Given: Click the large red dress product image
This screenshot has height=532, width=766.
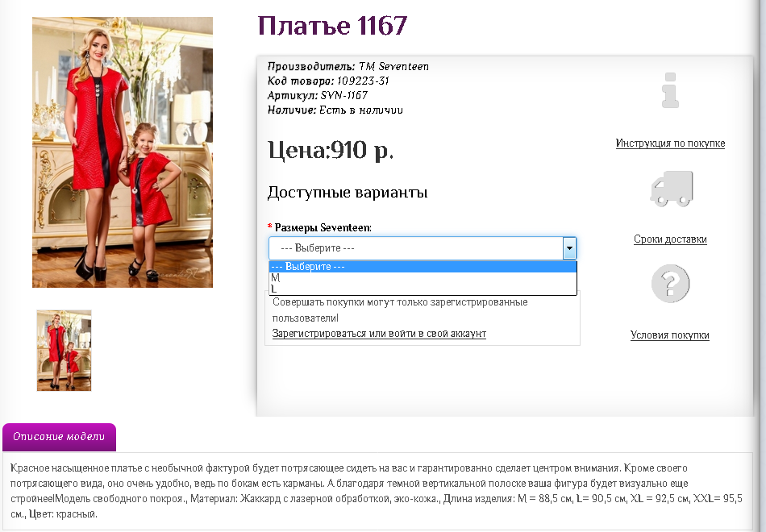Looking at the screenshot, I should coord(122,151).
